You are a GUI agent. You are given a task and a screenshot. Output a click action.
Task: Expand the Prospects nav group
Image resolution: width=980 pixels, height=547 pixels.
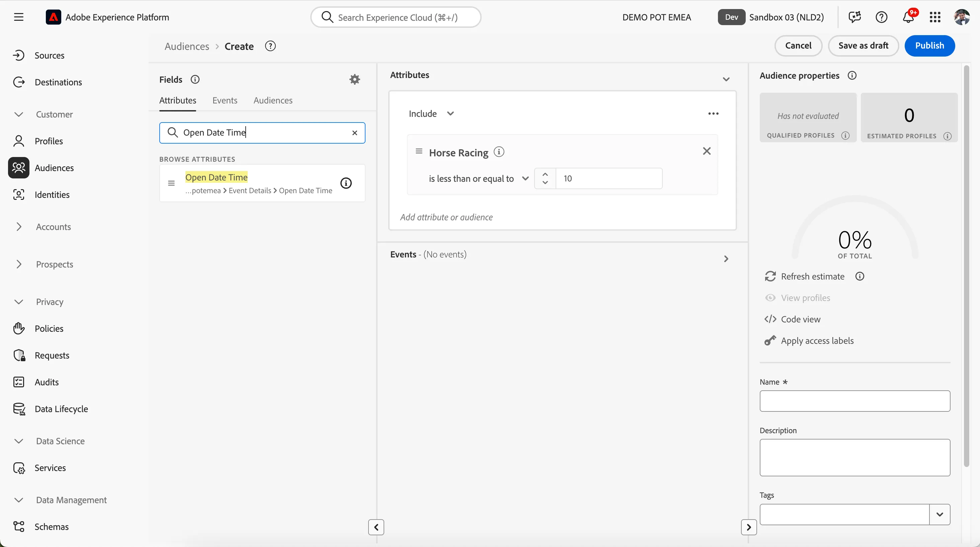[19, 264]
